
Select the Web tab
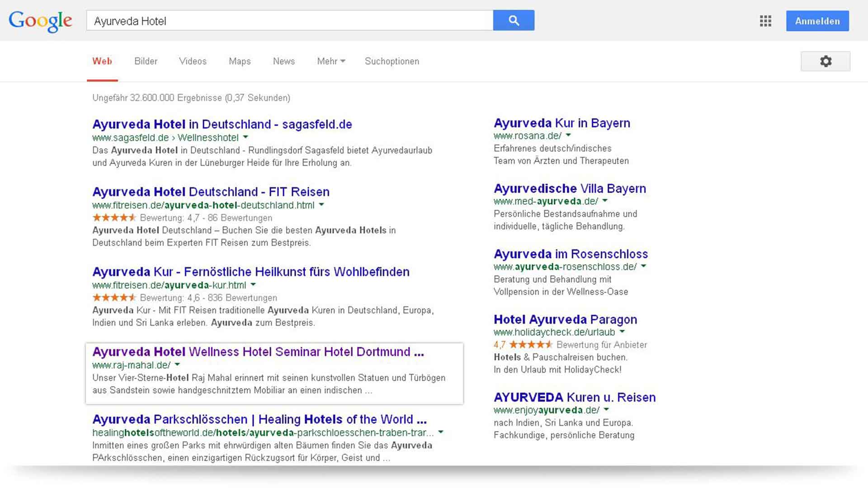102,61
